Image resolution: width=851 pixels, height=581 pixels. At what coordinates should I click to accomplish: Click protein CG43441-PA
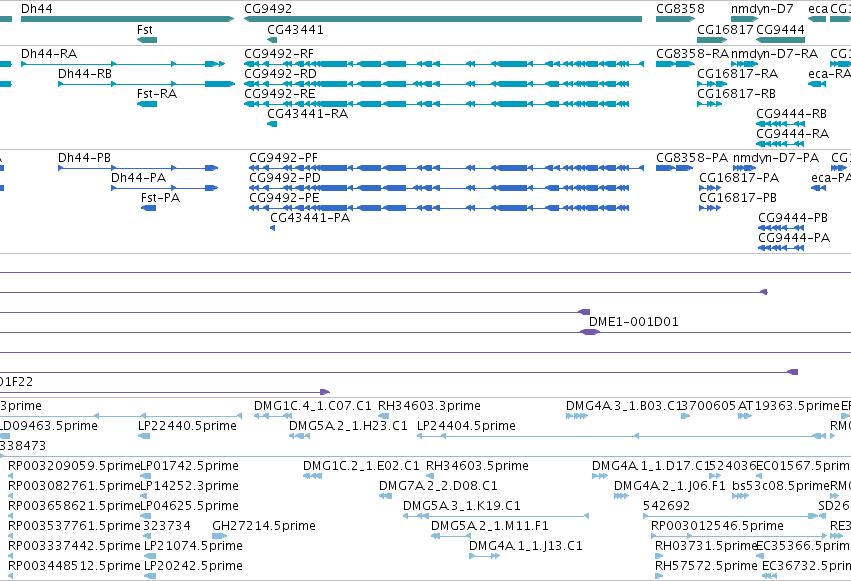(x=272, y=228)
